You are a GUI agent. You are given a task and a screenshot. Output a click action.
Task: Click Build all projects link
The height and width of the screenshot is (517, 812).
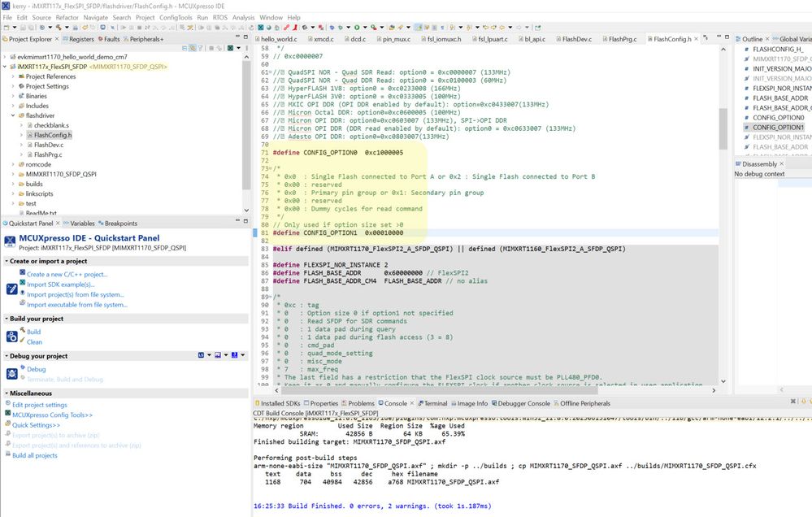tap(35, 455)
